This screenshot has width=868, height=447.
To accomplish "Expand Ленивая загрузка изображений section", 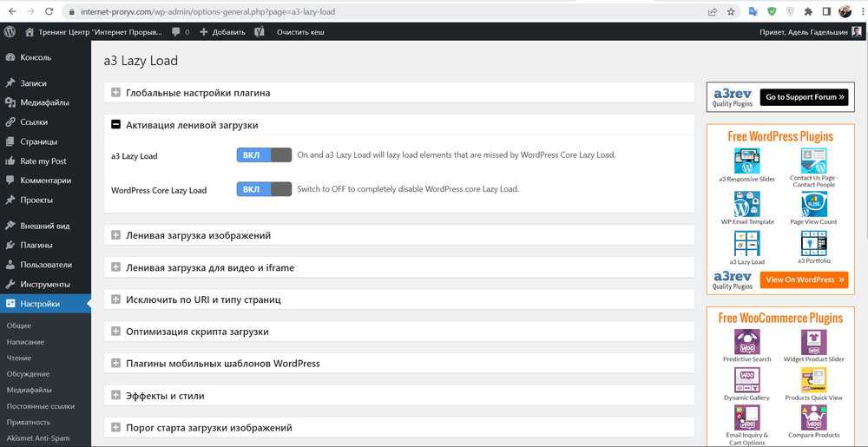I will (x=116, y=235).
